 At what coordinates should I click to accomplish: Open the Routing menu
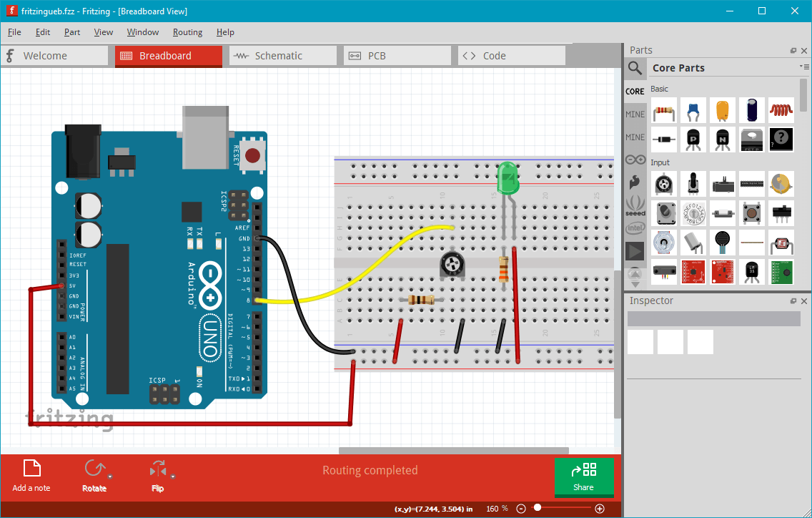187,31
